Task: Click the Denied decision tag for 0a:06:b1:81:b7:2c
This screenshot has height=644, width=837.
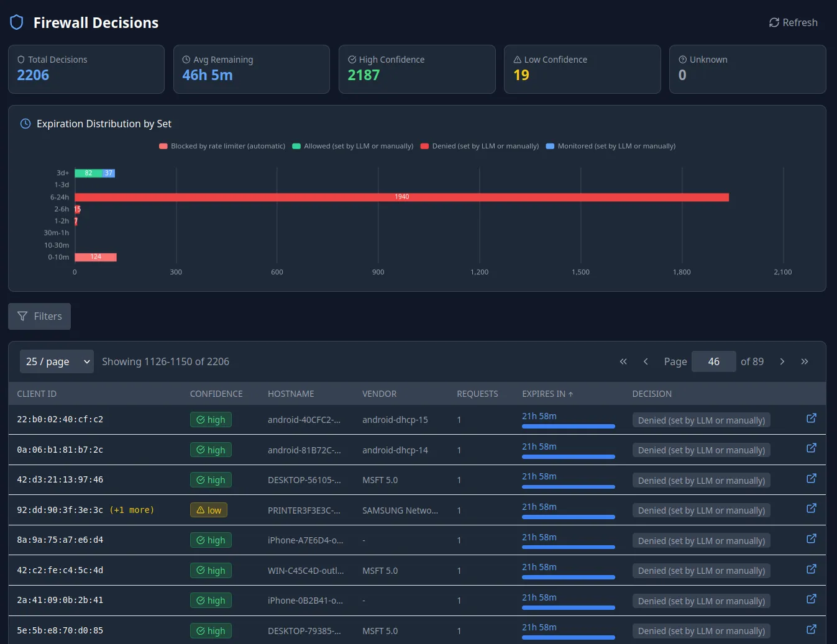Action: click(x=701, y=450)
